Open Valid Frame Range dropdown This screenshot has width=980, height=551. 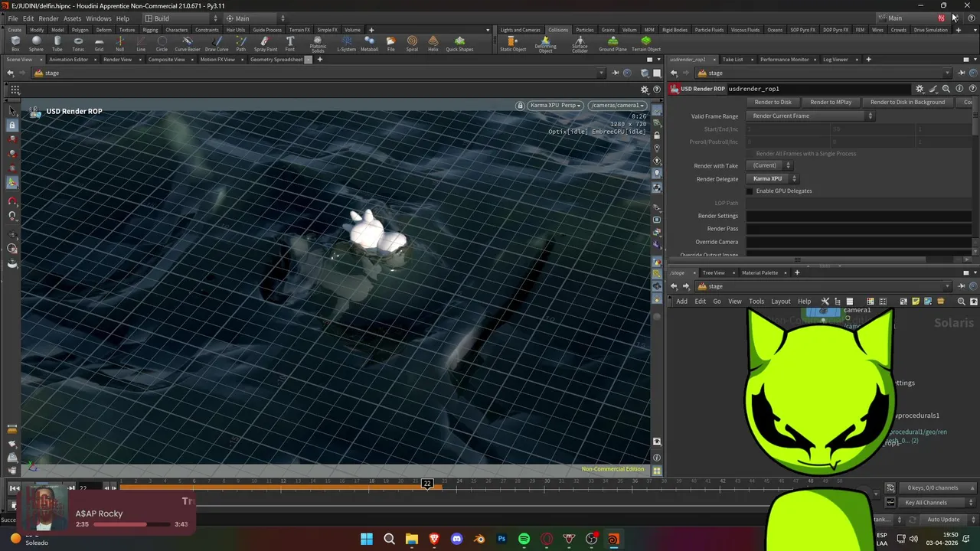[811, 116]
